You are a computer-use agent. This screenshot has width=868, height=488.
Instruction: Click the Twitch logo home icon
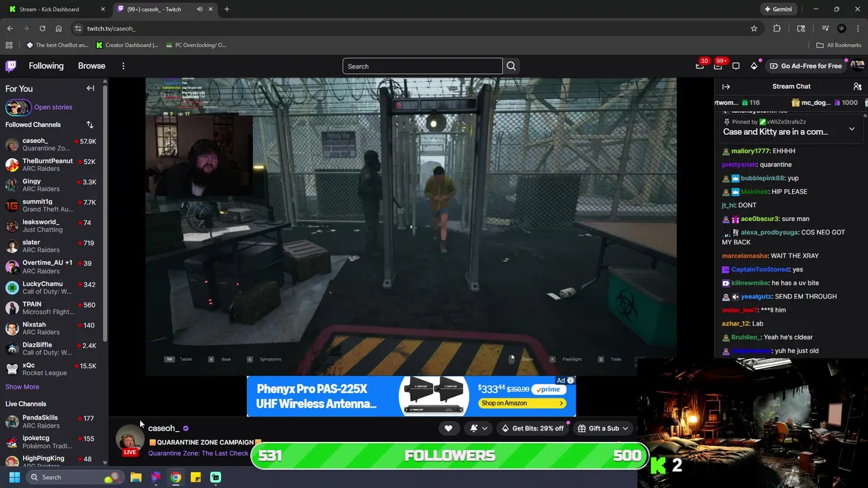(11, 66)
